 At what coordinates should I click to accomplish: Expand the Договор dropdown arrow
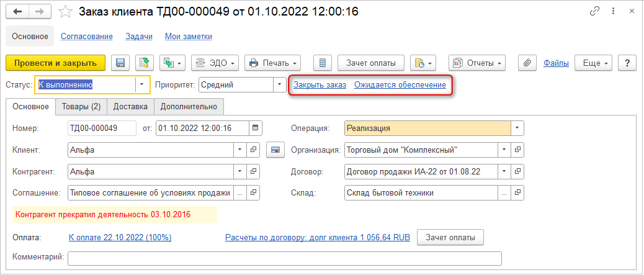point(504,171)
